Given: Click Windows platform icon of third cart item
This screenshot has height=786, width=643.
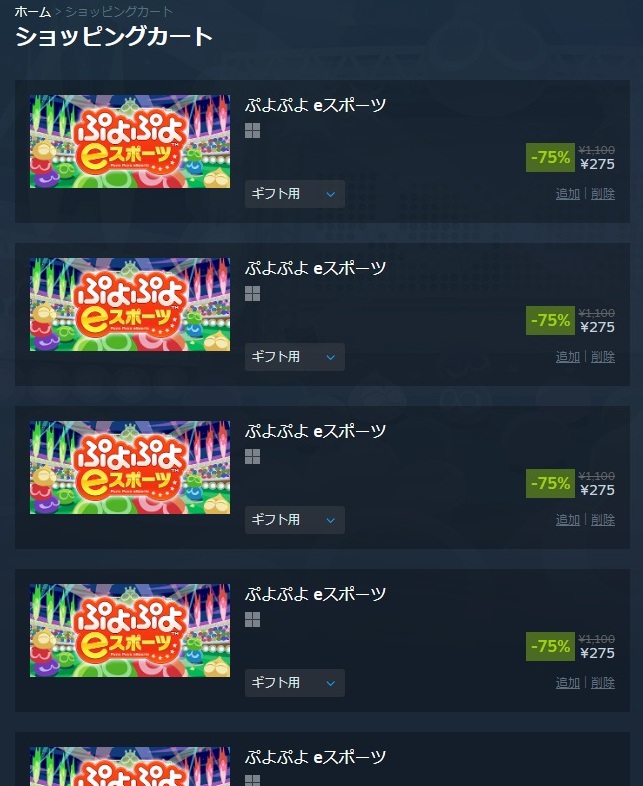Looking at the screenshot, I should pos(253,457).
